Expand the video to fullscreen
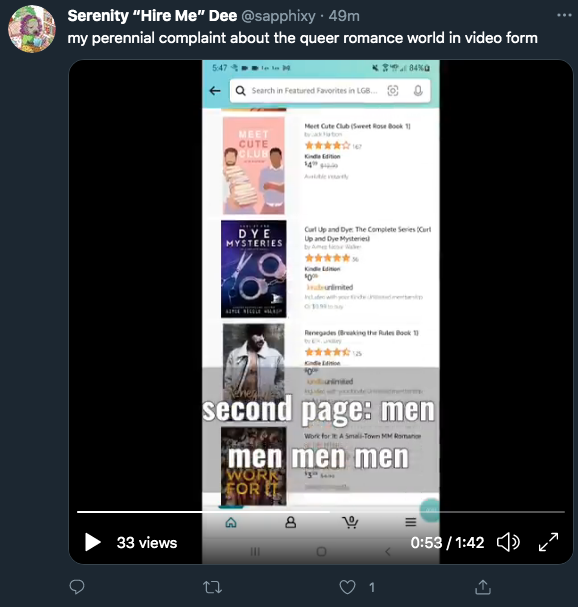Image resolution: width=578 pixels, height=607 pixels. pyautogui.click(x=548, y=542)
